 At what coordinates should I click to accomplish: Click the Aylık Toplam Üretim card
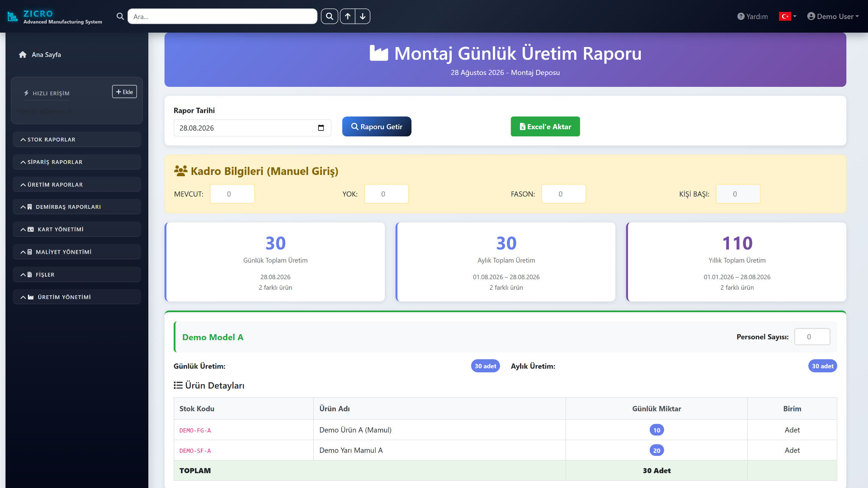pos(506,262)
